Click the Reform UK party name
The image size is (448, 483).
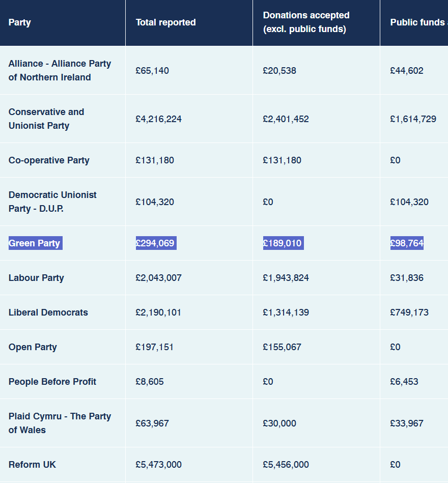point(32,465)
